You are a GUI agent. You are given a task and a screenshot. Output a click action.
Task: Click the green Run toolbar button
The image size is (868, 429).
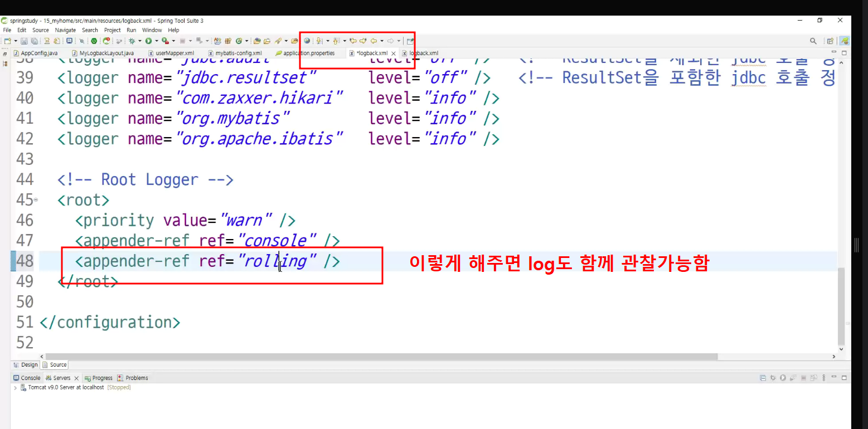(x=148, y=41)
